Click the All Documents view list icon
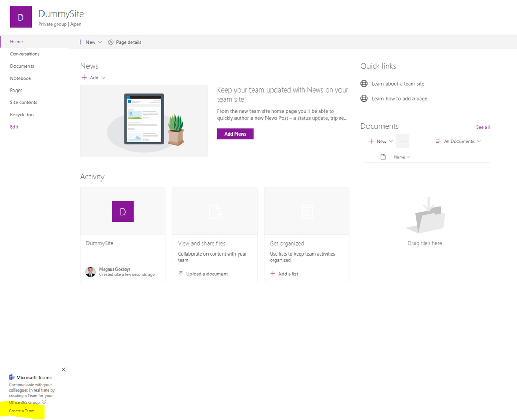517x420 pixels. click(x=438, y=141)
